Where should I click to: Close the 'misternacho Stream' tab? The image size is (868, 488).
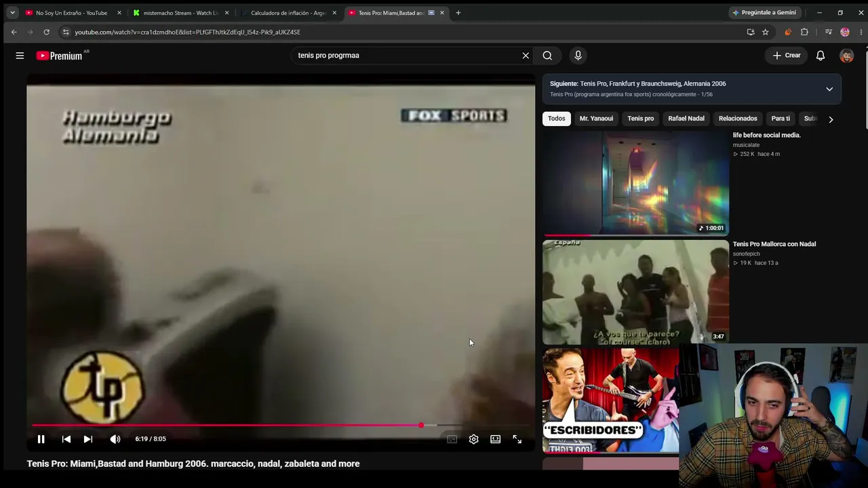(226, 13)
